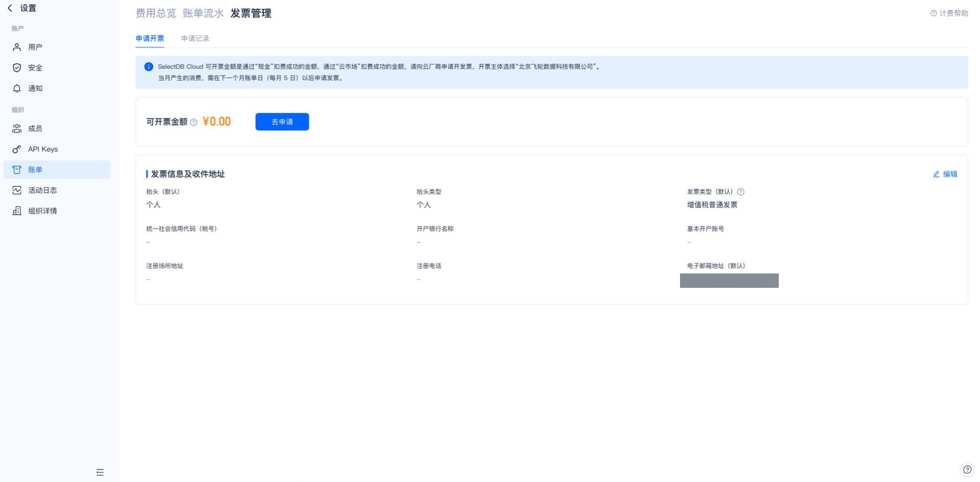Select the 基本开户账号 label
This screenshot has width=980, height=482.
tap(706, 229)
